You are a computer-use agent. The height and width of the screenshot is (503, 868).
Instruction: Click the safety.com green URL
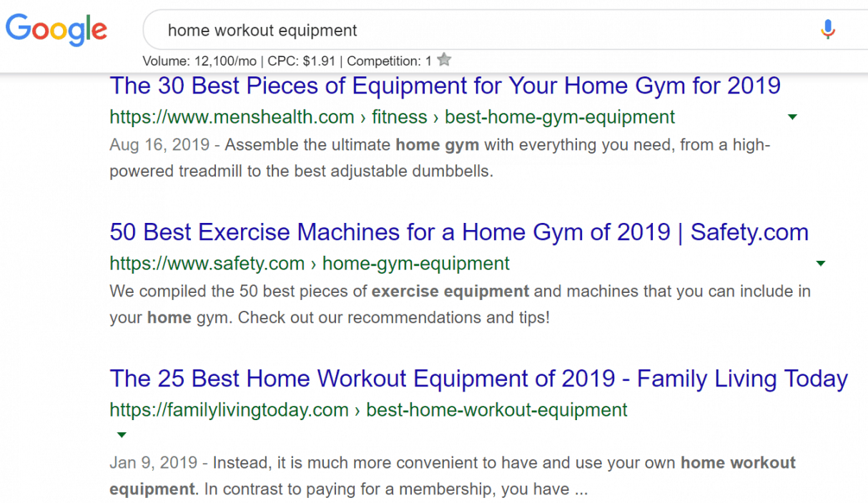[207, 264]
